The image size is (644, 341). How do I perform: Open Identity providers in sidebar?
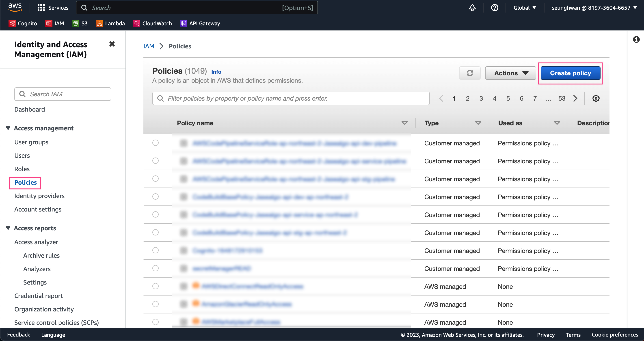39,196
